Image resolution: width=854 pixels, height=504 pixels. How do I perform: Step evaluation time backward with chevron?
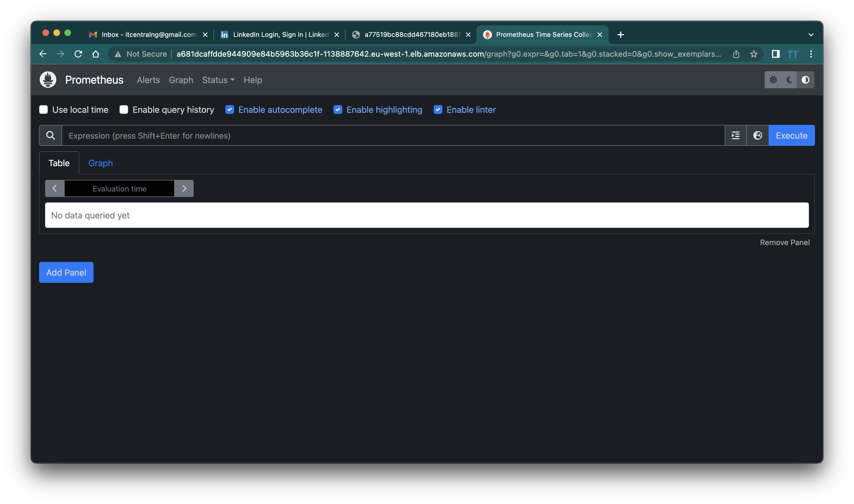[x=55, y=188]
